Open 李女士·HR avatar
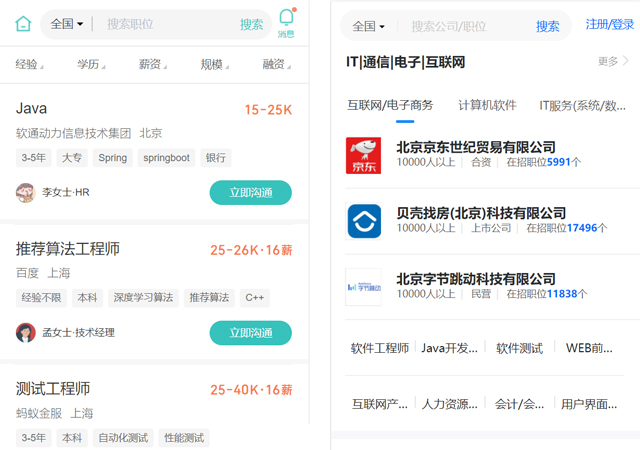This screenshot has width=640, height=450. tap(25, 193)
